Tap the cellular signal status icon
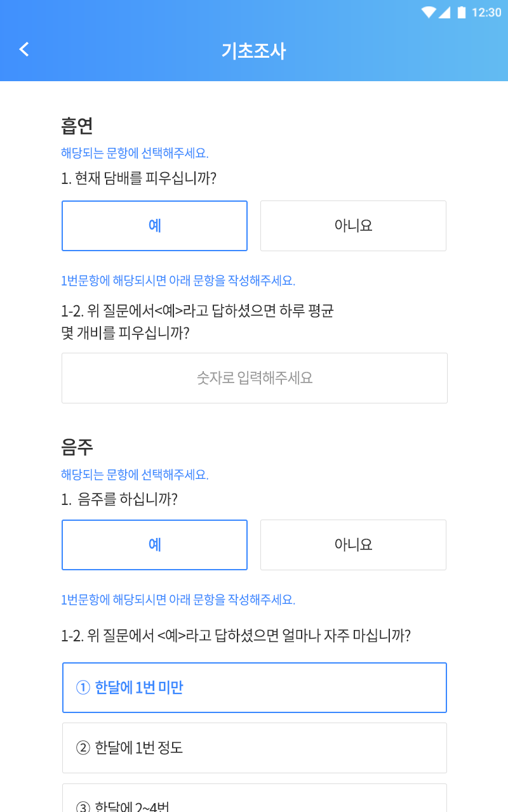Screen dimensions: 508x812 444,12
